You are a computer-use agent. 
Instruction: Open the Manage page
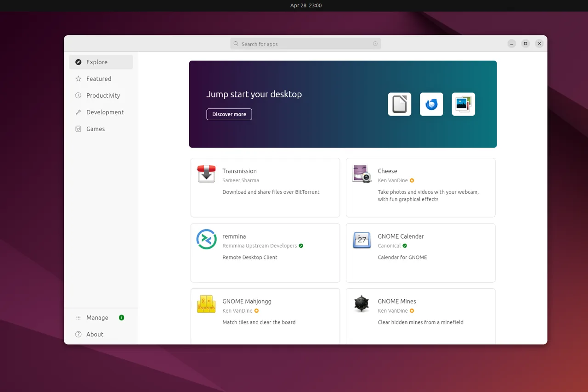pyautogui.click(x=101, y=318)
